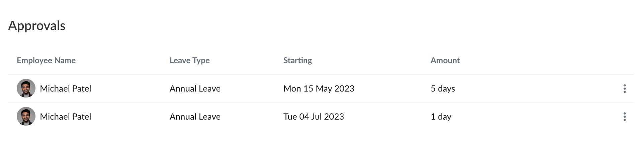The height and width of the screenshot is (143, 644).
Task: Click the Approvals page heading
Action: 37,26
